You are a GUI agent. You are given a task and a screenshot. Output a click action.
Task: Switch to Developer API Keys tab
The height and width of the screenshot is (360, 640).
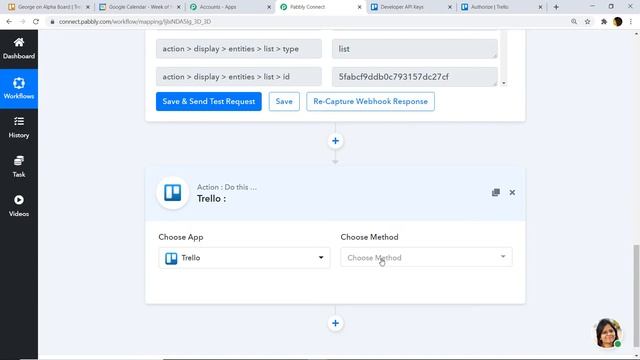[411, 7]
